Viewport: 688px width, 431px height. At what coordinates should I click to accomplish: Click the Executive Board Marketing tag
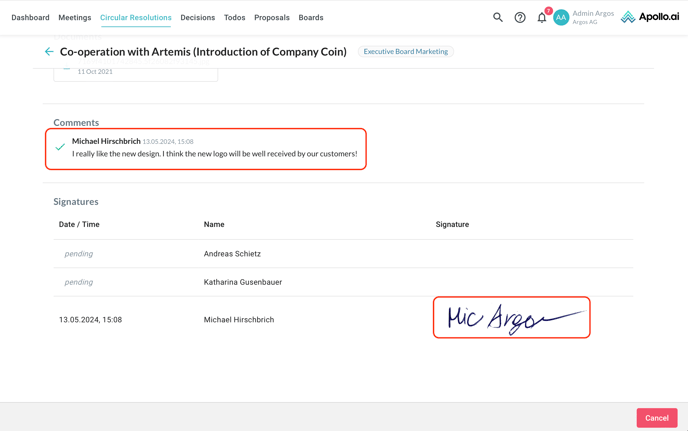point(406,52)
